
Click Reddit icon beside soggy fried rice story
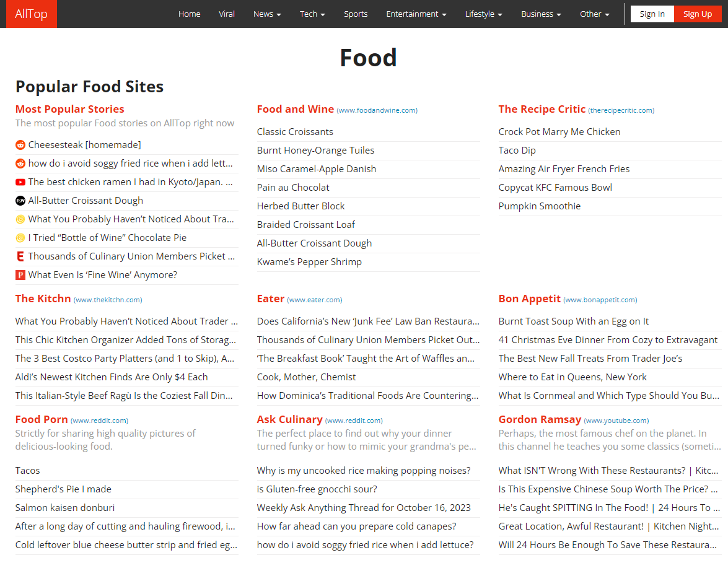20,164
